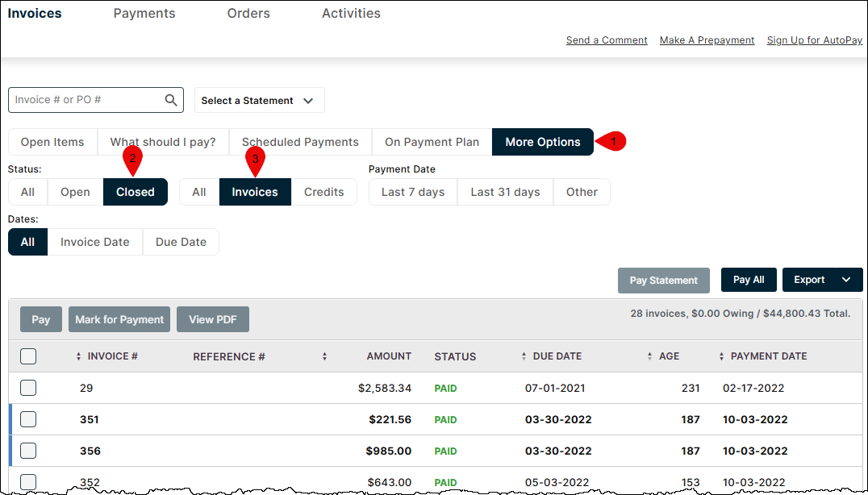The image size is (868, 495).
Task: Click due date 07-01-2021
Action: coord(555,389)
